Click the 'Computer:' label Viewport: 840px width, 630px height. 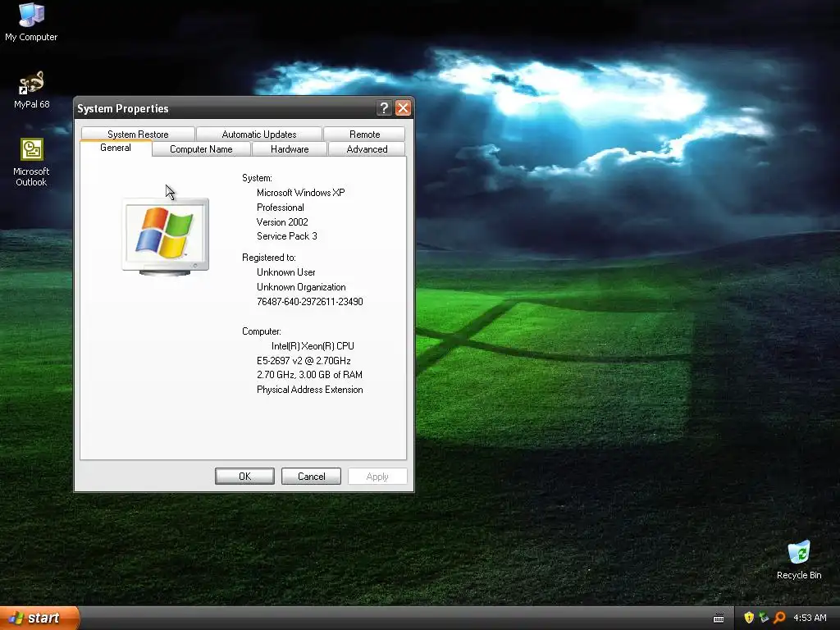[262, 331]
